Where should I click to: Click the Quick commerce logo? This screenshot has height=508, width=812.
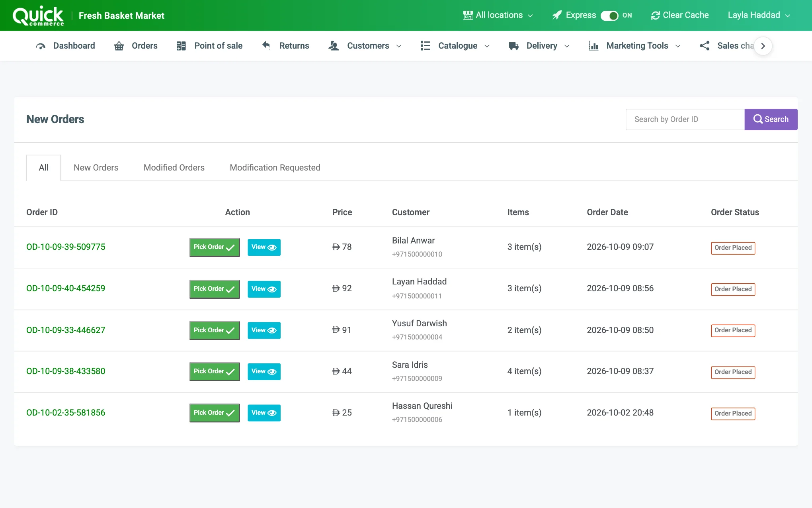pos(38,16)
